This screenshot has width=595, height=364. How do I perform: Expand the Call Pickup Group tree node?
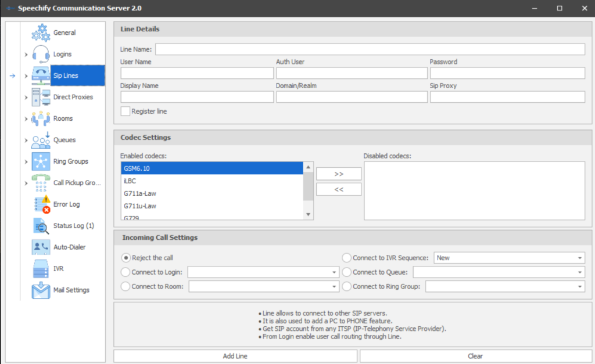point(26,183)
